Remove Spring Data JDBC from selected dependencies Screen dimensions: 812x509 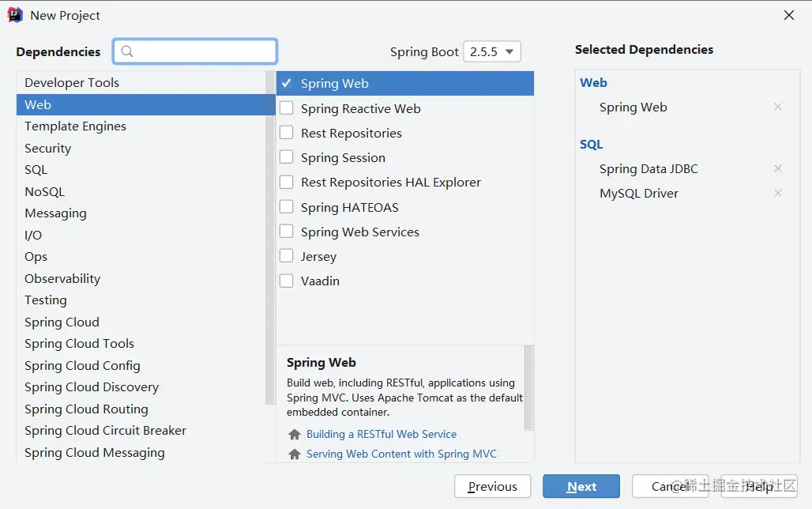(777, 168)
